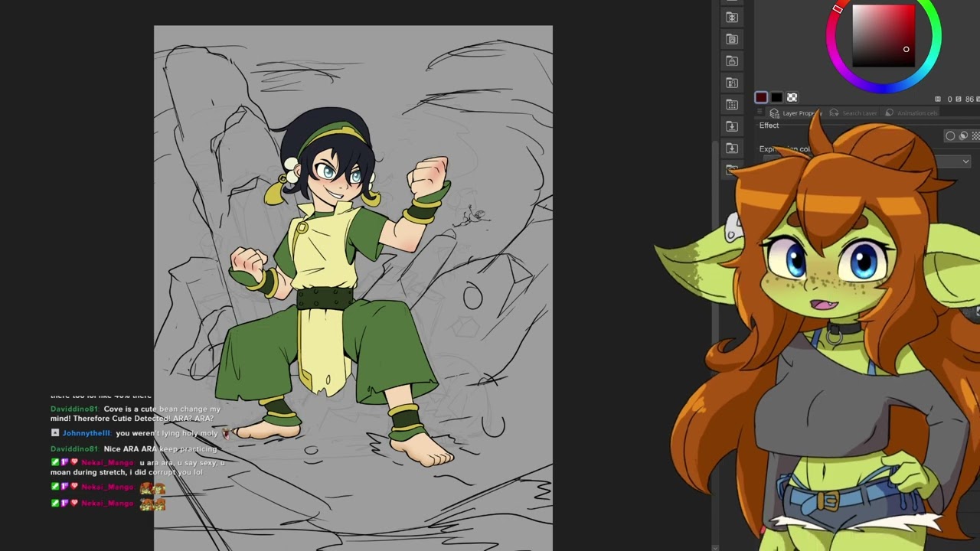The width and height of the screenshot is (980, 551).
Task: Click the sidebar folder icon with asterisk pattern
Action: tap(732, 17)
